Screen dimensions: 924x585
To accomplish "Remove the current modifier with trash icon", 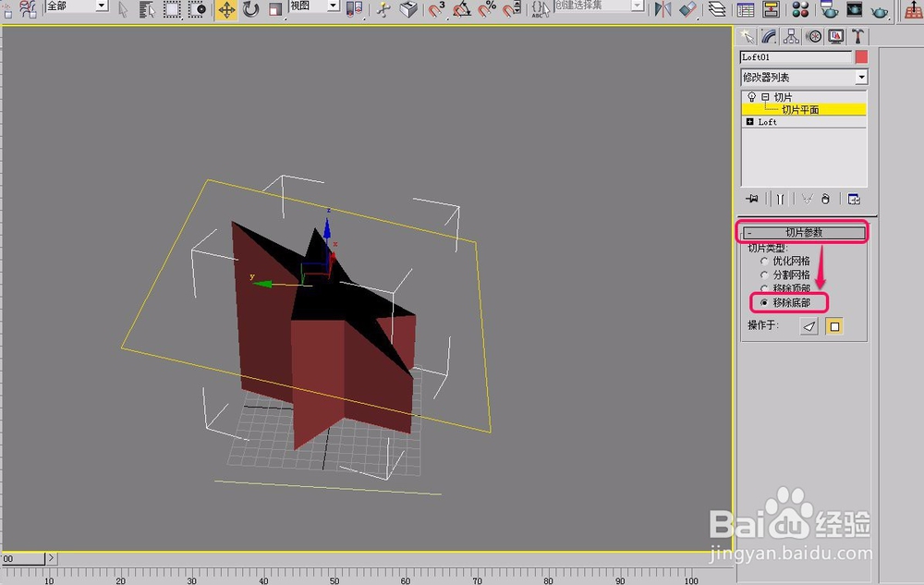I will coord(827,200).
